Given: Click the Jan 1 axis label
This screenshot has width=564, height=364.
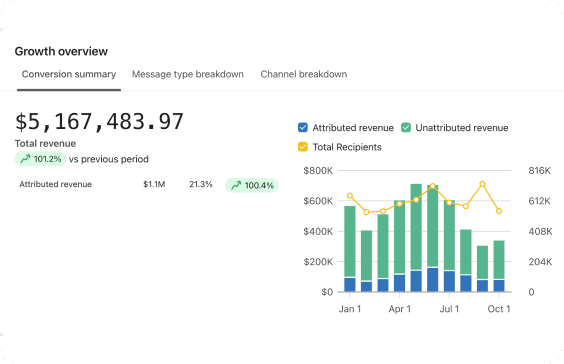Looking at the screenshot, I should [x=350, y=309].
